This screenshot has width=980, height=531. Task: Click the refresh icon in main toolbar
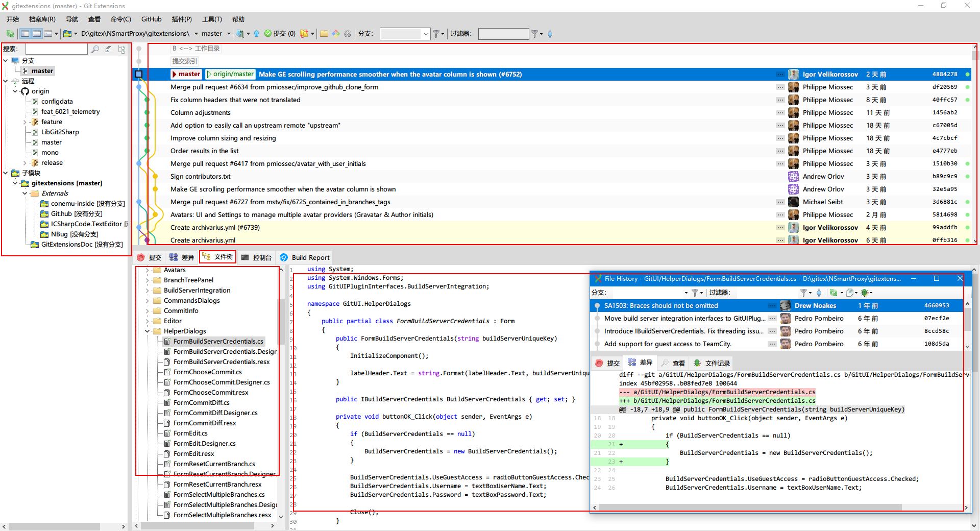pos(10,34)
